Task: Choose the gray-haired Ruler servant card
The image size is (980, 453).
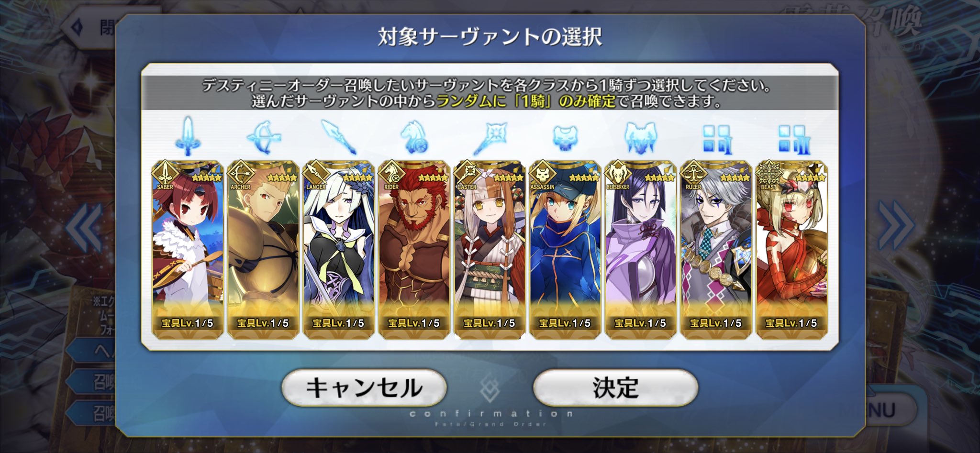Action: coord(716,250)
